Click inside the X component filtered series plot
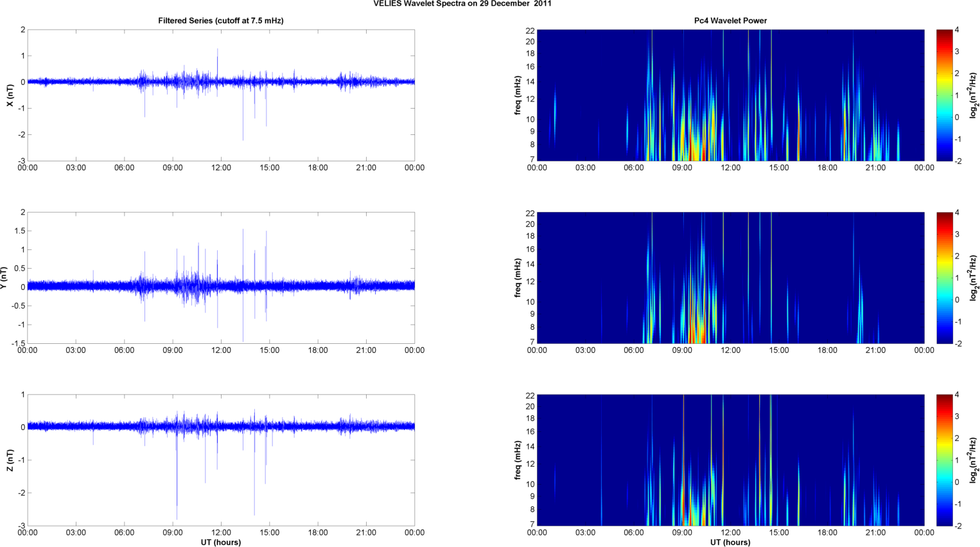Screen dimensions: 980x547 221,95
